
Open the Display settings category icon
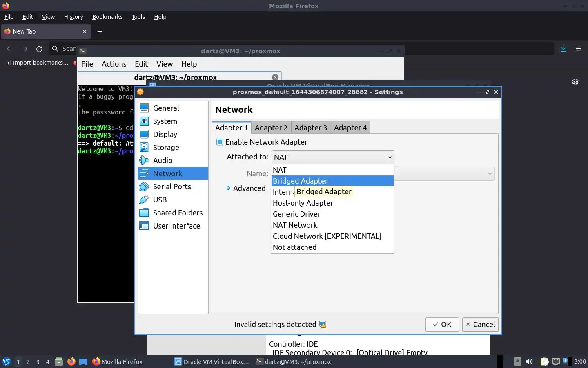144,134
